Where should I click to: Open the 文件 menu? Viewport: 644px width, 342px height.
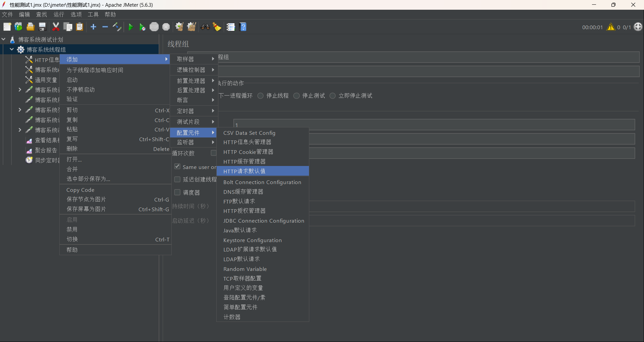pyautogui.click(x=7, y=14)
